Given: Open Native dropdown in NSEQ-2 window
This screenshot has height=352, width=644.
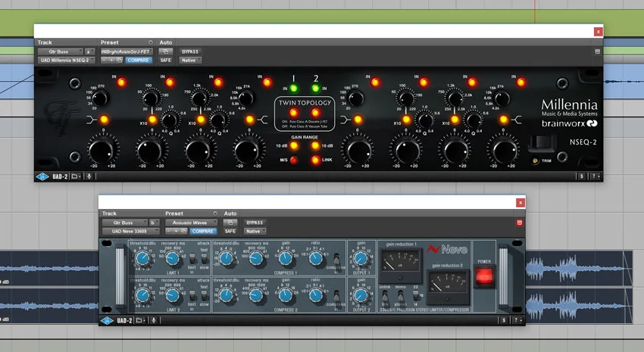Looking at the screenshot, I should pyautogui.click(x=190, y=61).
